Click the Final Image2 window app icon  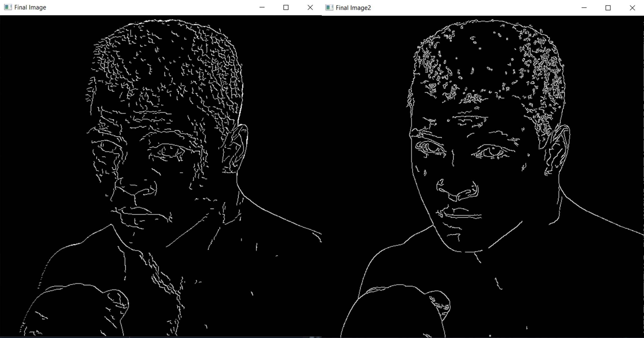[329, 8]
